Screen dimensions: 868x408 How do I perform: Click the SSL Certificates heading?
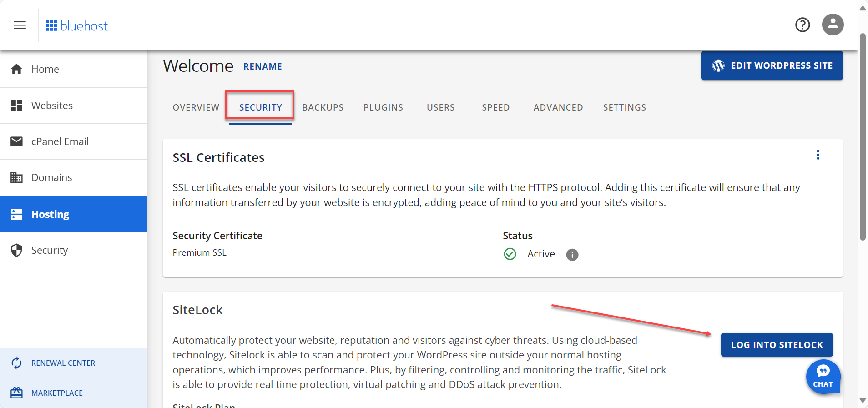coord(218,157)
